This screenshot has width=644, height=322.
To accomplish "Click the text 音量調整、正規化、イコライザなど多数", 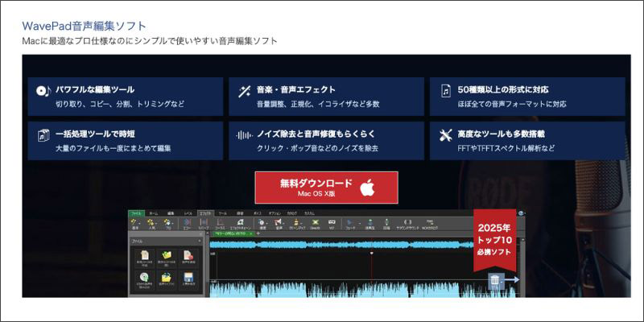I will pyautogui.click(x=318, y=105).
